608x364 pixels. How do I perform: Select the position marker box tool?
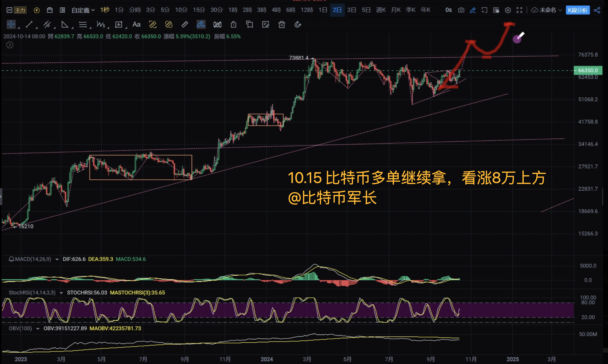click(119, 24)
